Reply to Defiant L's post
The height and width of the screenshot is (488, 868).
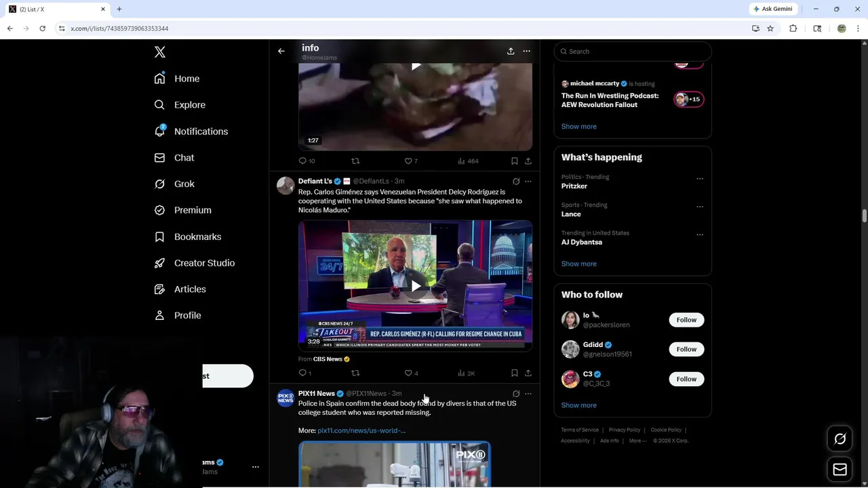[305, 373]
